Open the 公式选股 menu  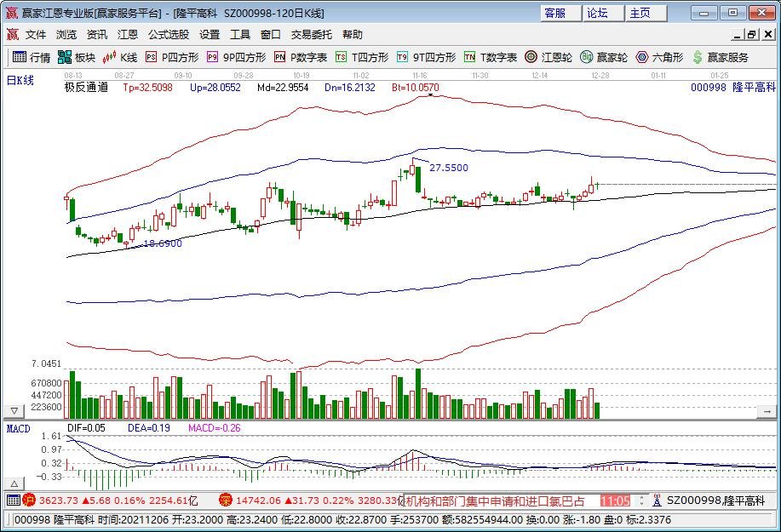click(x=169, y=34)
